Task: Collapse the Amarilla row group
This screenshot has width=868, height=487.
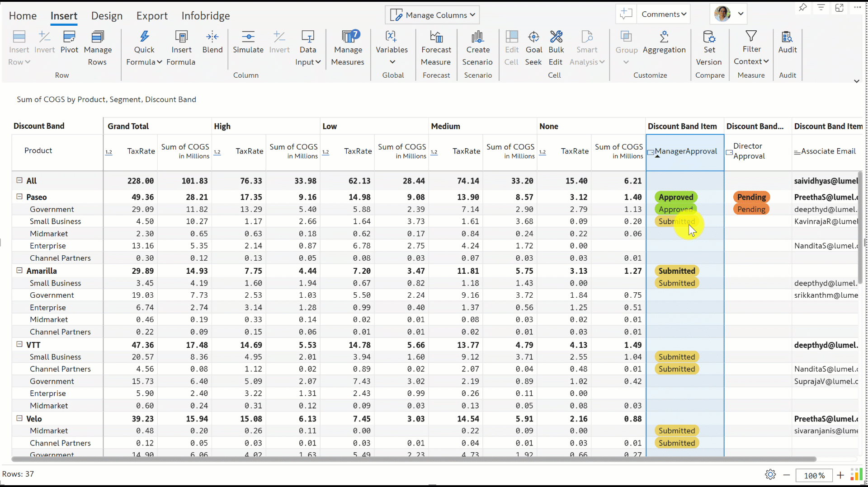Action: click(19, 270)
